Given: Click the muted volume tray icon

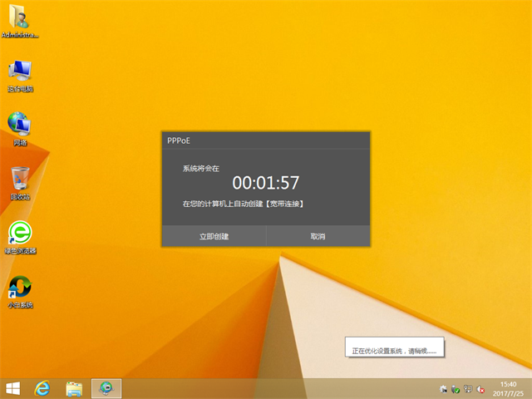Looking at the screenshot, I should pos(480,389).
